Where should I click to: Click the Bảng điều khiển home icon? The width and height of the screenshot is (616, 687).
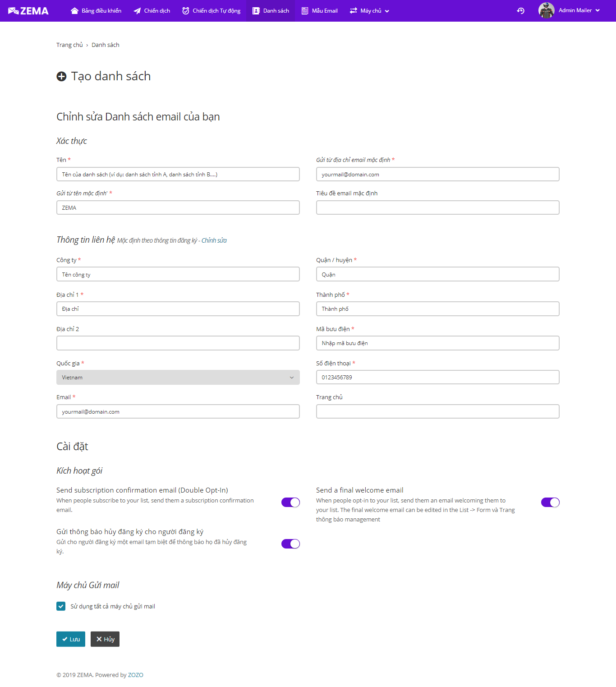pyautogui.click(x=74, y=11)
